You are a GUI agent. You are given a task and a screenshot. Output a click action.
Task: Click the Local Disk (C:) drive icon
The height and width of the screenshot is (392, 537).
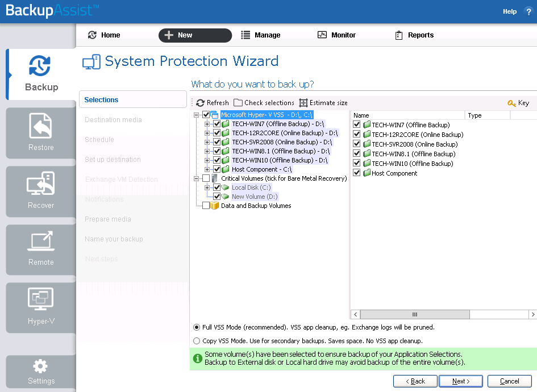(225, 187)
